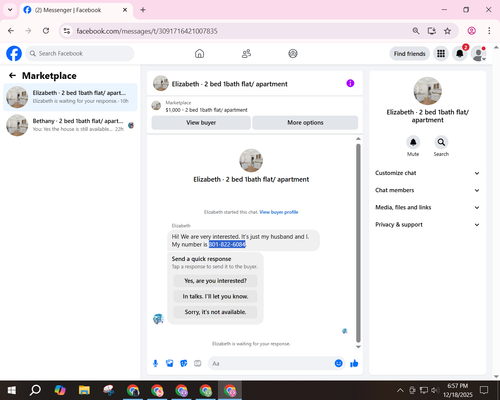Open the Notifications bell icon

coord(460,54)
